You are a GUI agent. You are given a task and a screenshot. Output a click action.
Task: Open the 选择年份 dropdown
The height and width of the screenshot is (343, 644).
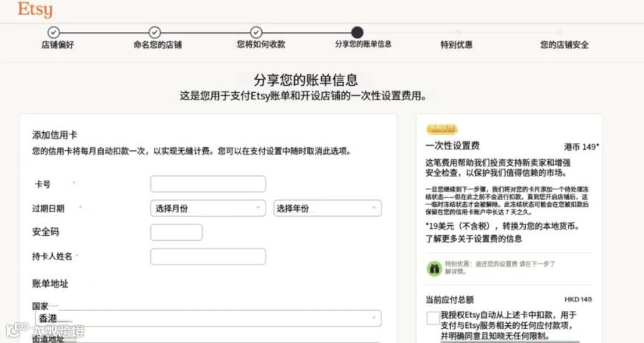327,208
